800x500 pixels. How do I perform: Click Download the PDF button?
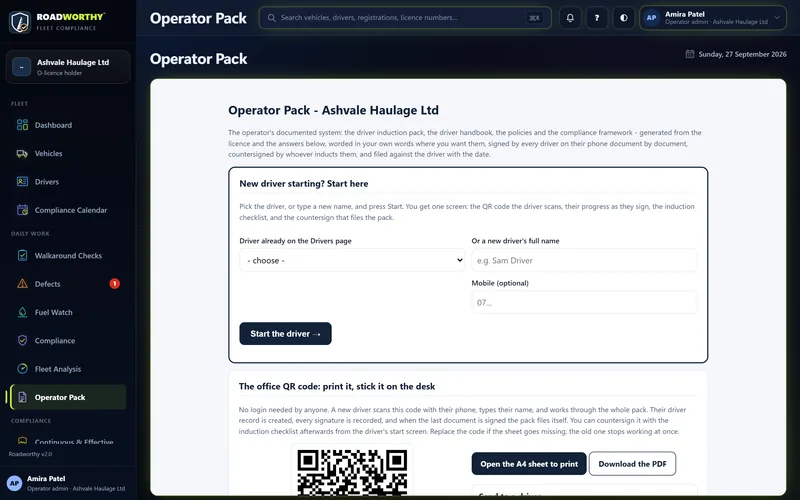pyautogui.click(x=632, y=464)
